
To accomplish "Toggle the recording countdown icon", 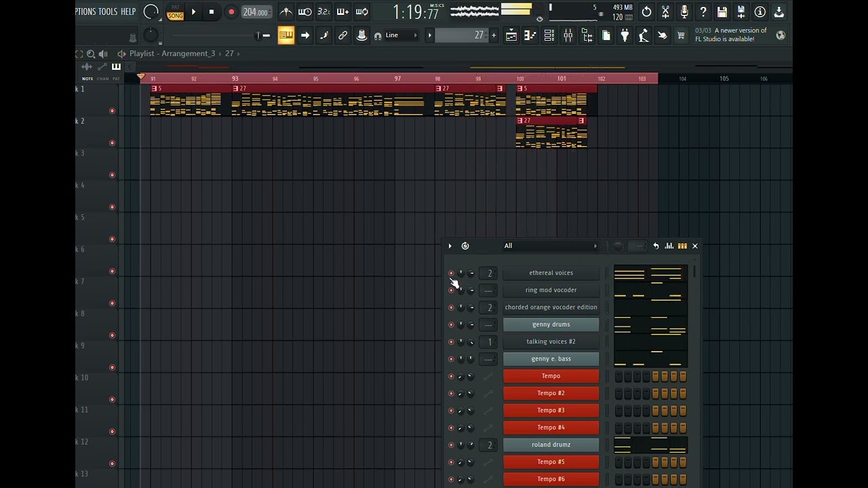I will [324, 12].
